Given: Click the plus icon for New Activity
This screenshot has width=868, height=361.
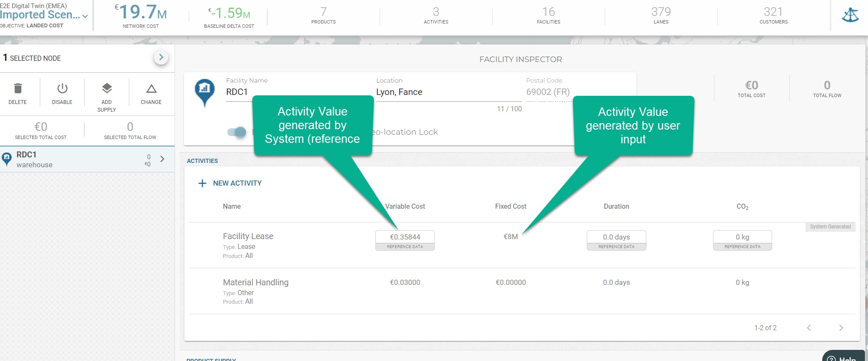Looking at the screenshot, I should 202,183.
